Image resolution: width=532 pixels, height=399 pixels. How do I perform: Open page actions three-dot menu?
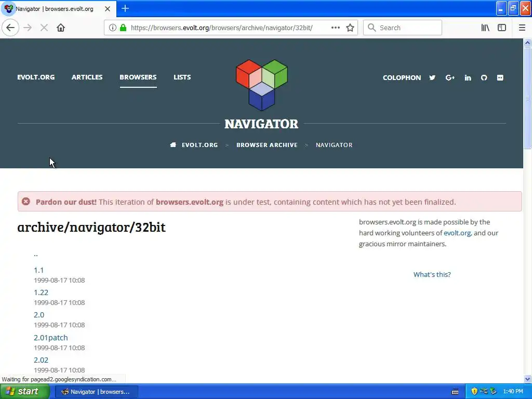[x=335, y=28]
